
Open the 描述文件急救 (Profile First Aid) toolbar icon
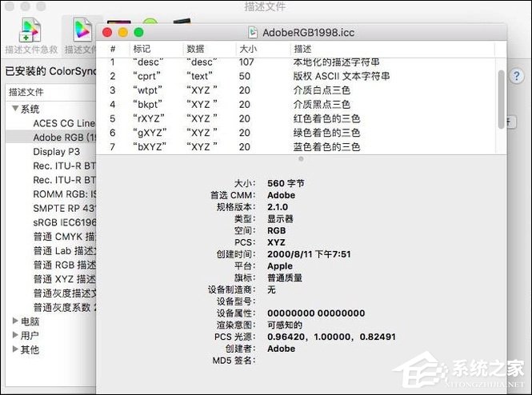(x=30, y=32)
